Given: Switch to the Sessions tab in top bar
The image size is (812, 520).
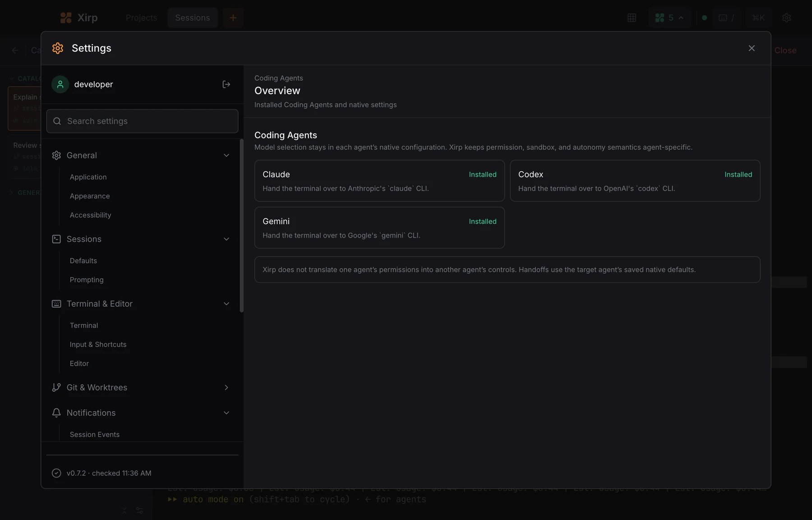Looking at the screenshot, I should (193, 18).
